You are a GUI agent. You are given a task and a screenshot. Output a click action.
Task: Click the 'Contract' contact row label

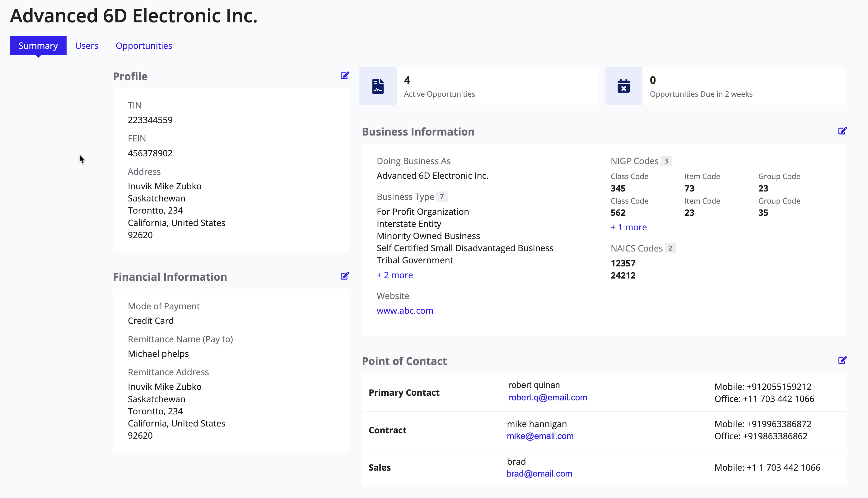coord(387,430)
